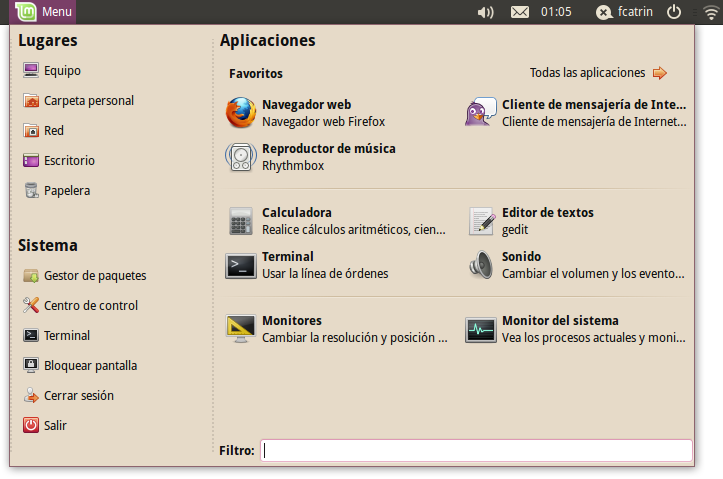The height and width of the screenshot is (479, 723).
Task: Open the Papelera trash icon
Action: coord(31,190)
